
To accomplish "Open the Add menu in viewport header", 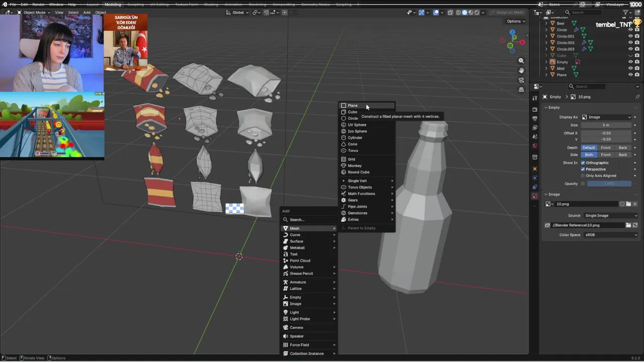I will (87, 13).
